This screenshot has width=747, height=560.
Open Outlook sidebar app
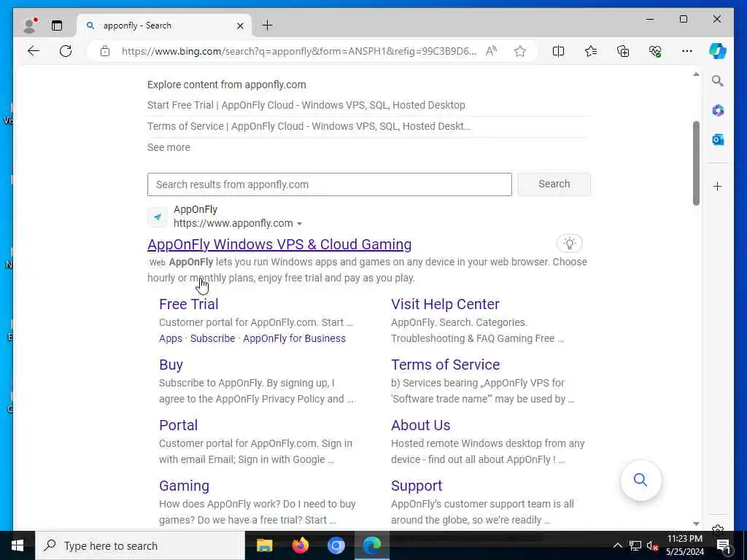click(718, 139)
